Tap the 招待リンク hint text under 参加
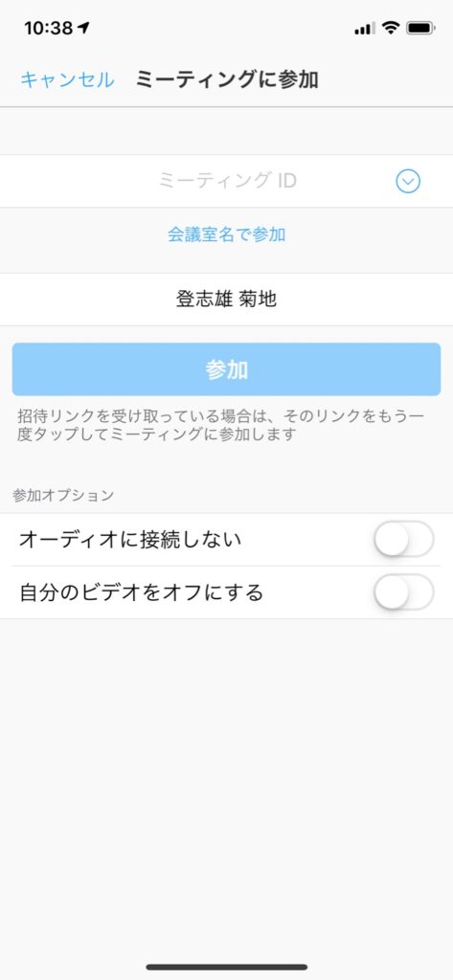The width and height of the screenshot is (453, 980). [221, 426]
